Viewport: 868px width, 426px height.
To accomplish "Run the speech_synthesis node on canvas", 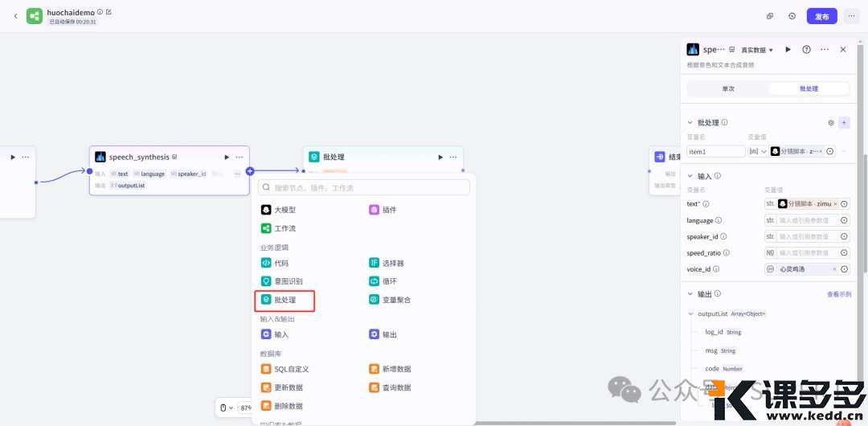I will [x=227, y=157].
